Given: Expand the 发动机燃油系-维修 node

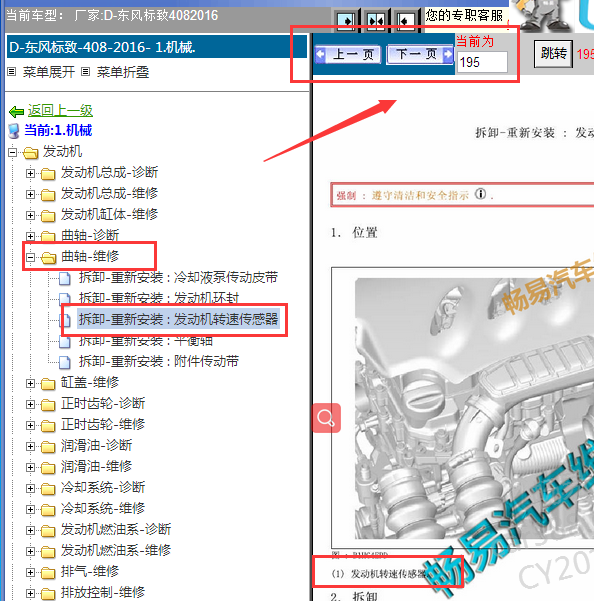Looking at the screenshot, I should click(30, 551).
